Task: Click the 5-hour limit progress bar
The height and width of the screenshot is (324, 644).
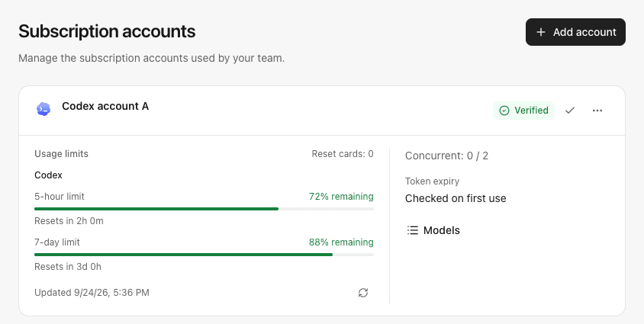Action: (204, 209)
